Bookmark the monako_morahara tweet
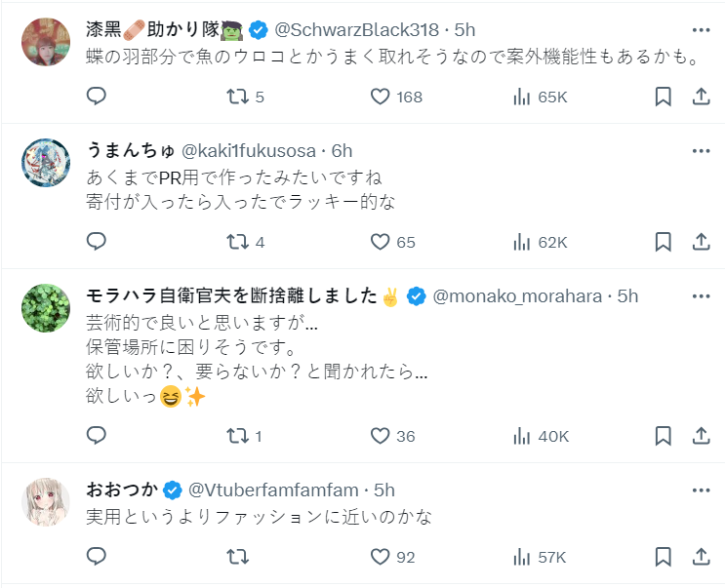725x588 pixels. click(663, 436)
